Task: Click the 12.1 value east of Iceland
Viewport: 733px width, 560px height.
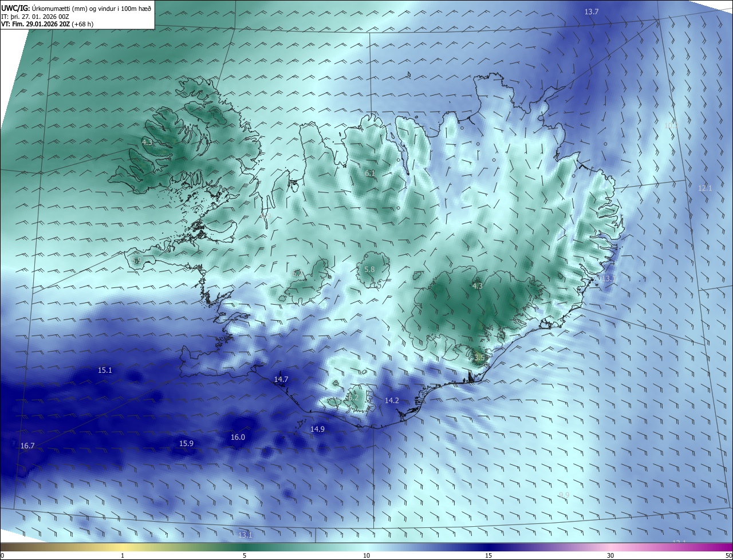Action: (705, 188)
